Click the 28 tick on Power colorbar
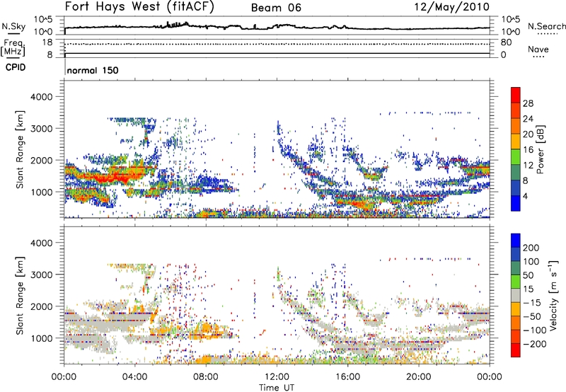The image size is (566, 392). pos(528,103)
